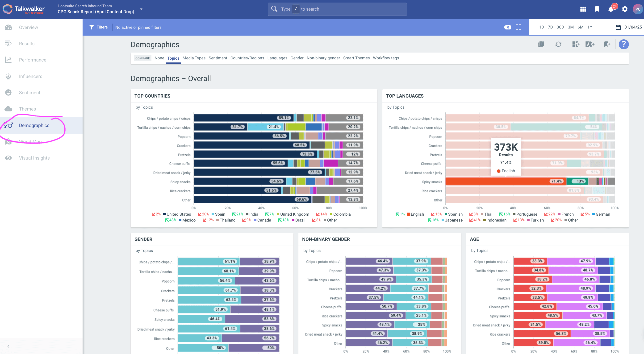Expand the CPG Snack Report project dropdown
Image resolution: width=644 pixels, height=354 pixels.
141,9
